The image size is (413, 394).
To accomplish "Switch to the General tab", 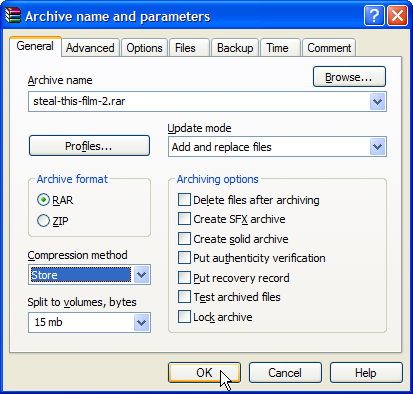I will (x=35, y=46).
